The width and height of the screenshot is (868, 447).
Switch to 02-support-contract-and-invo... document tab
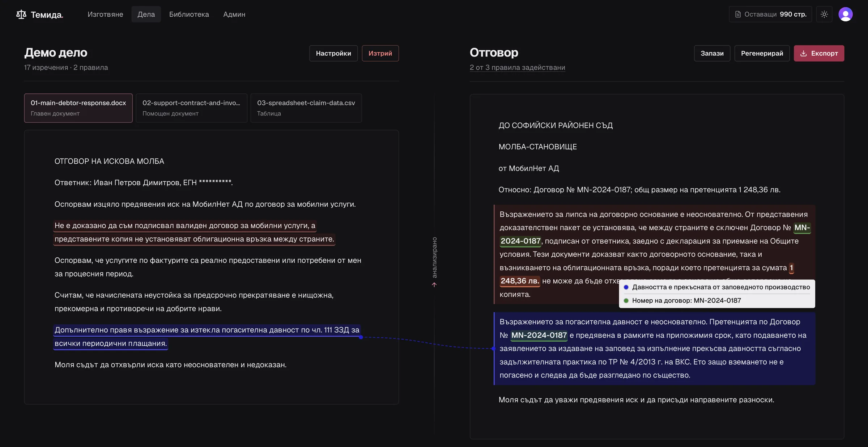tap(191, 108)
